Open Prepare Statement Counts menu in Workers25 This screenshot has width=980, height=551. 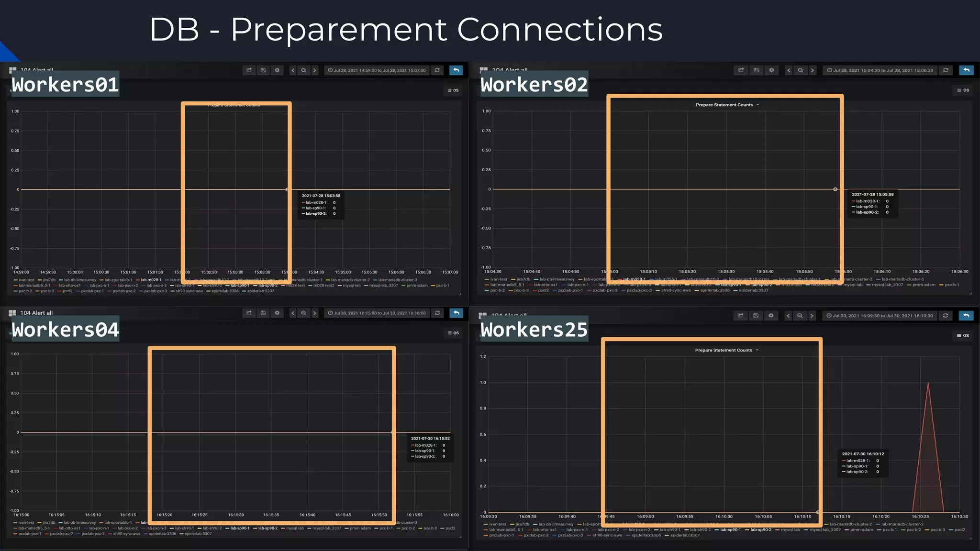click(726, 350)
